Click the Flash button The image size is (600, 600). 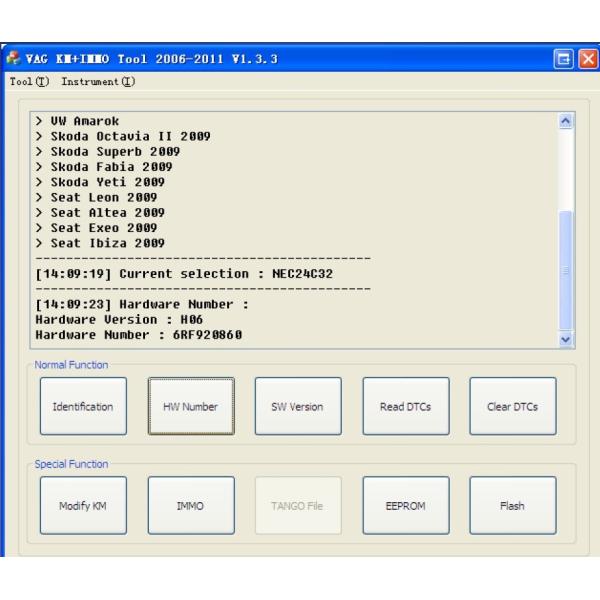(x=512, y=505)
